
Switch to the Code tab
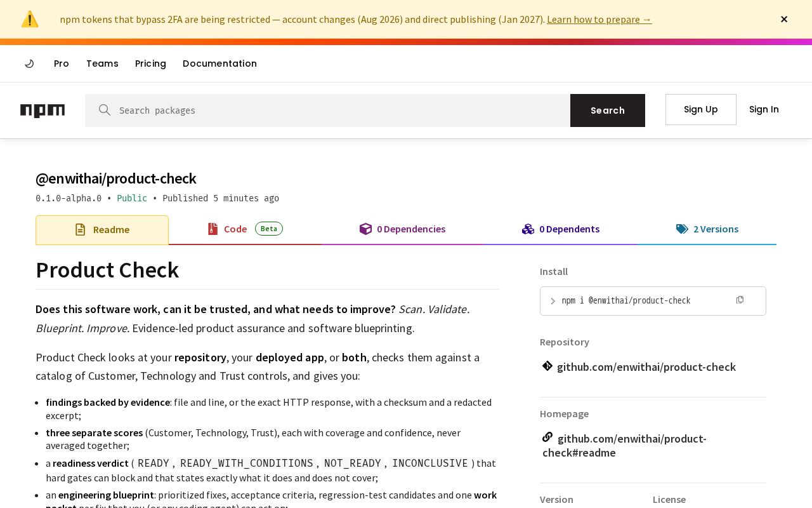(245, 229)
